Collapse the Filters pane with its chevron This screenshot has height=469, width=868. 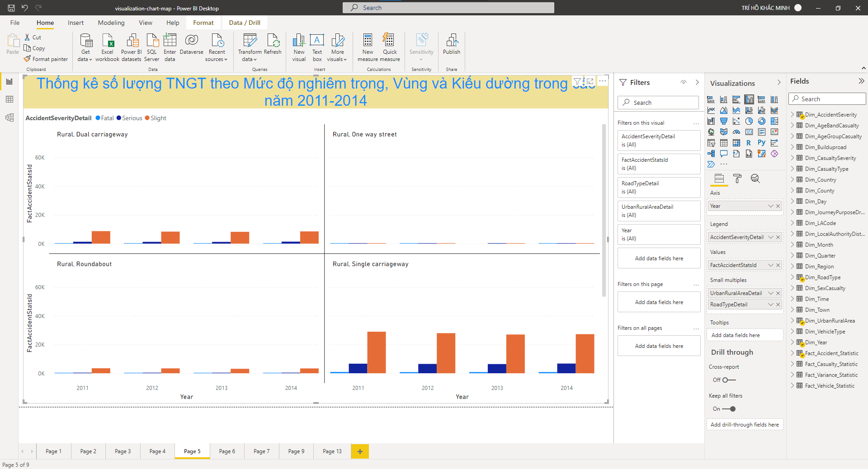[x=697, y=82]
